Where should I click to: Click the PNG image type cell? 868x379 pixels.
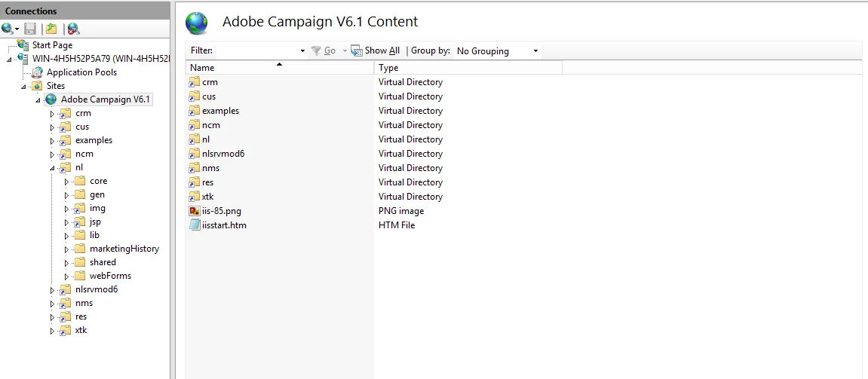point(401,211)
